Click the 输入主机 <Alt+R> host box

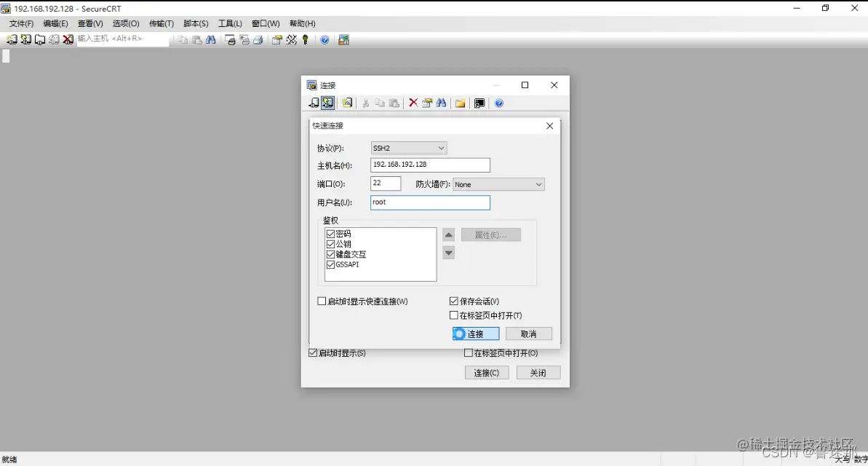point(122,39)
